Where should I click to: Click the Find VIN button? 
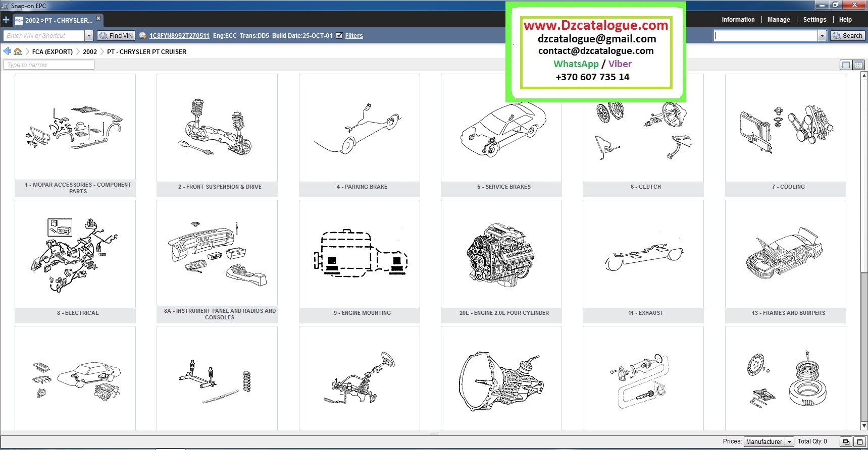coord(116,36)
